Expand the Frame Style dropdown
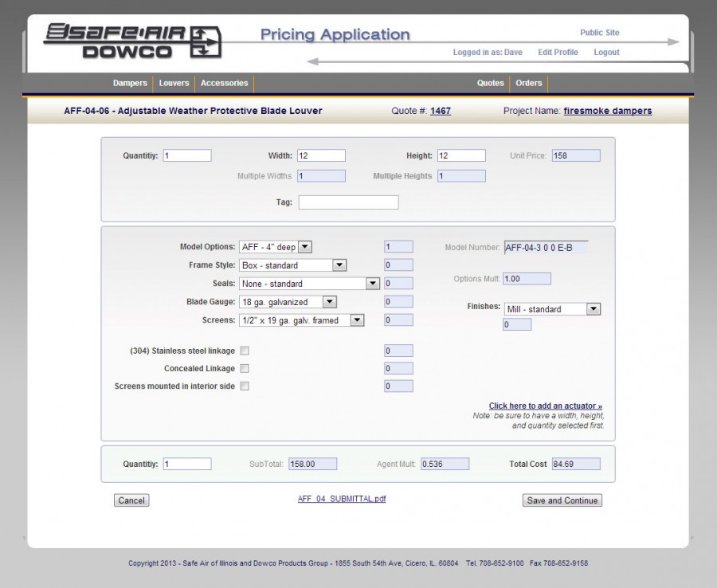Image resolution: width=717 pixels, height=588 pixels. pyautogui.click(x=292, y=265)
